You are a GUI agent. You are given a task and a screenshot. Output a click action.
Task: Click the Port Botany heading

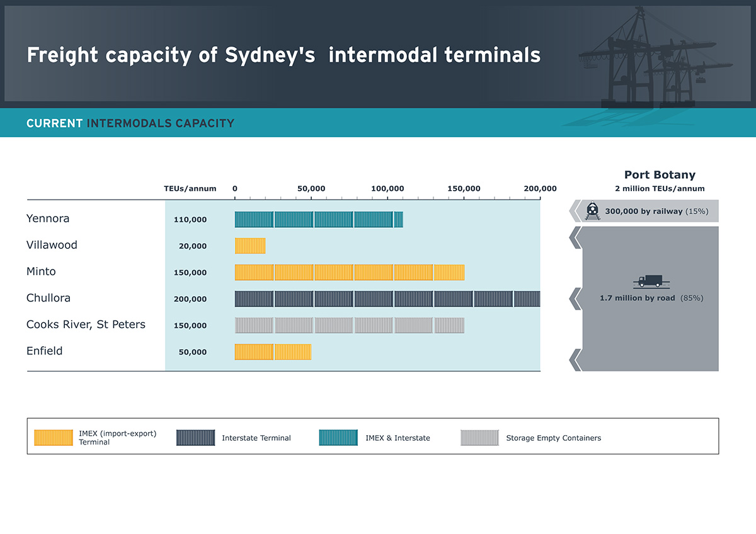coord(660,175)
